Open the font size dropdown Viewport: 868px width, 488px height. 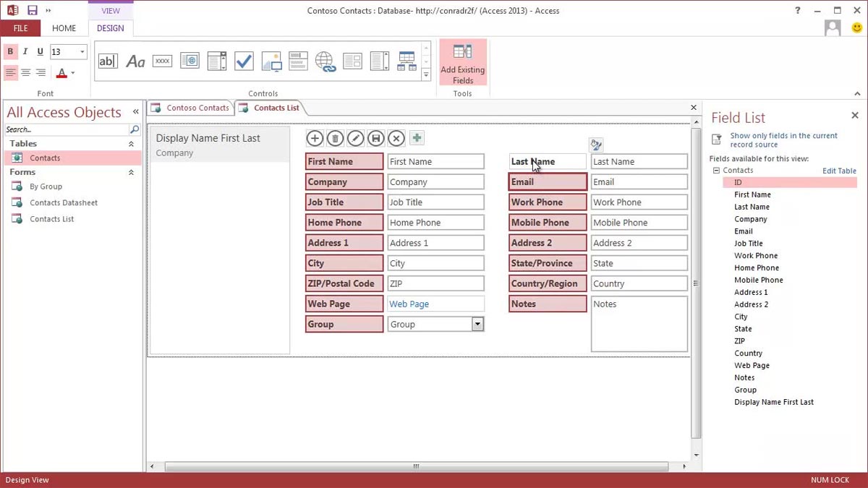81,52
